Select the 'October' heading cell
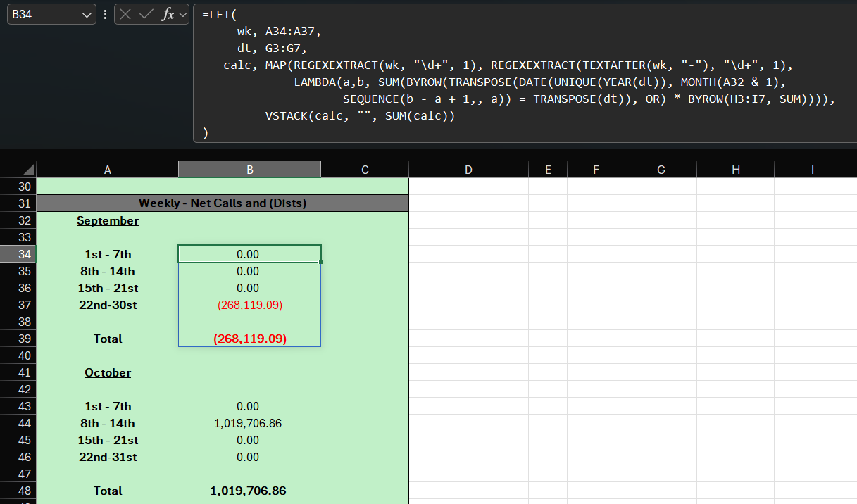This screenshot has height=504, width=857. point(108,372)
